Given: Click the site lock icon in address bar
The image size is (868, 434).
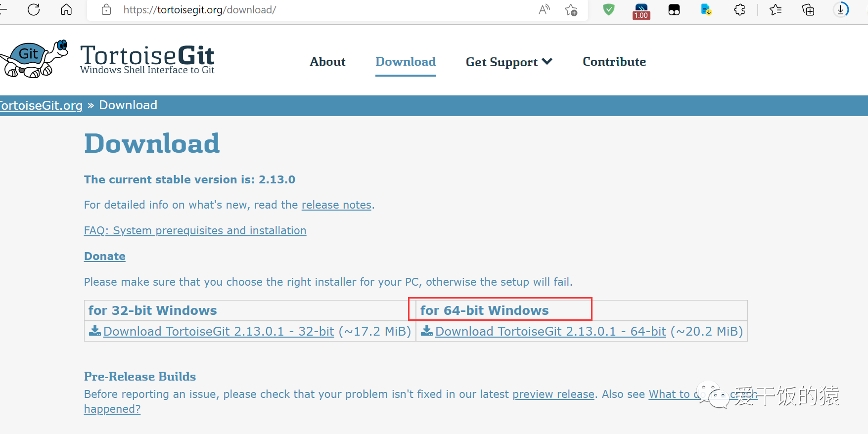Looking at the screenshot, I should click(106, 9).
